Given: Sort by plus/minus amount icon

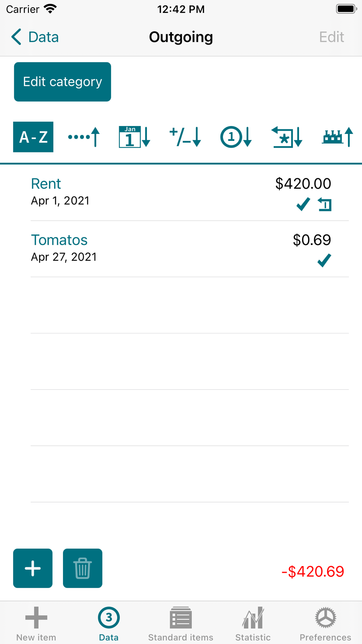Looking at the screenshot, I should 185,137.
